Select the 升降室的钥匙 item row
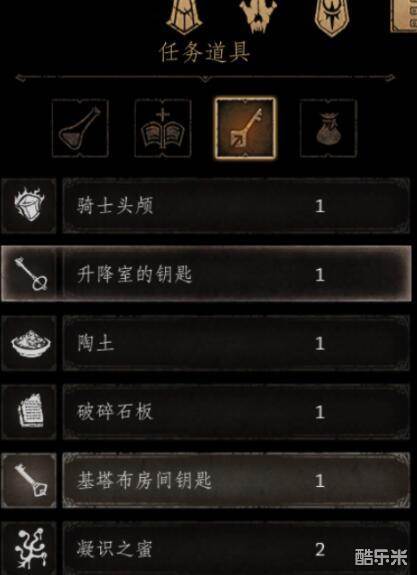This screenshot has height=575, width=417. 236,274
